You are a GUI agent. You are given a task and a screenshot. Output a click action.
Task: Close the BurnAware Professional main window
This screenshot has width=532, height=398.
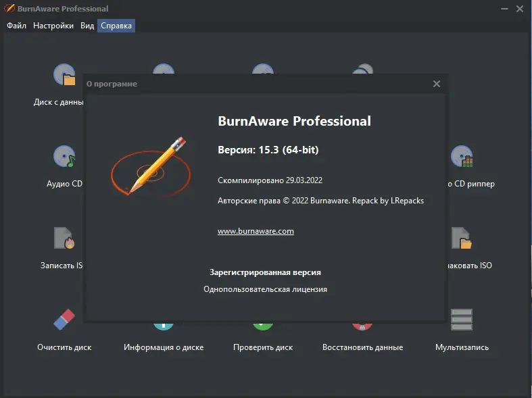[519, 9]
